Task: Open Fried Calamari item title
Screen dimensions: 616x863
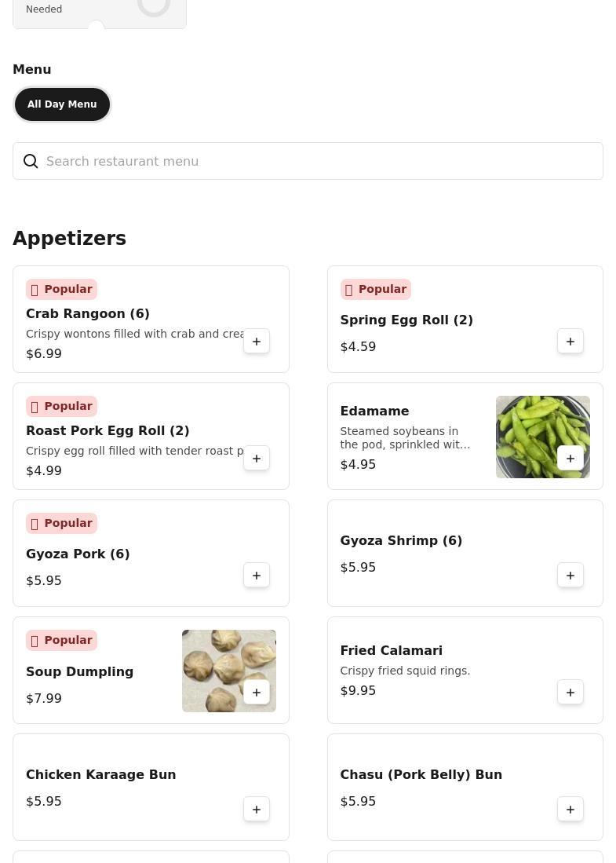Action: coord(391,650)
